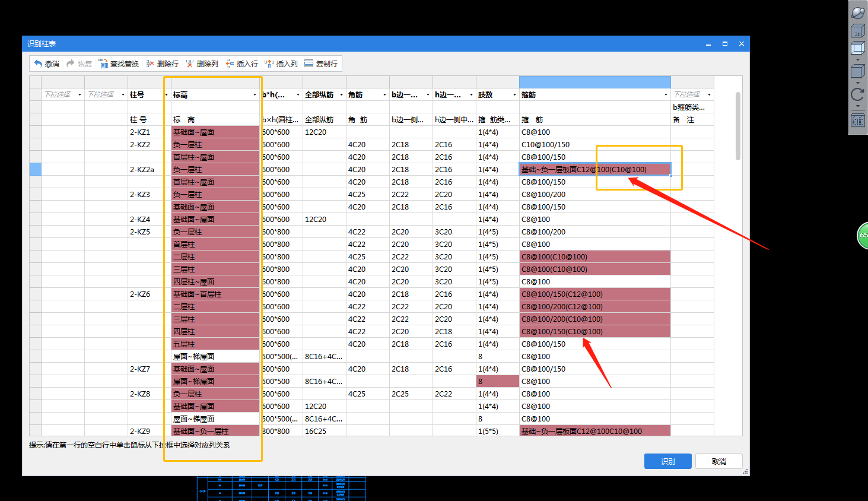Open dropdown under solid cube icon
This screenshot has width=868, height=501.
point(858,83)
